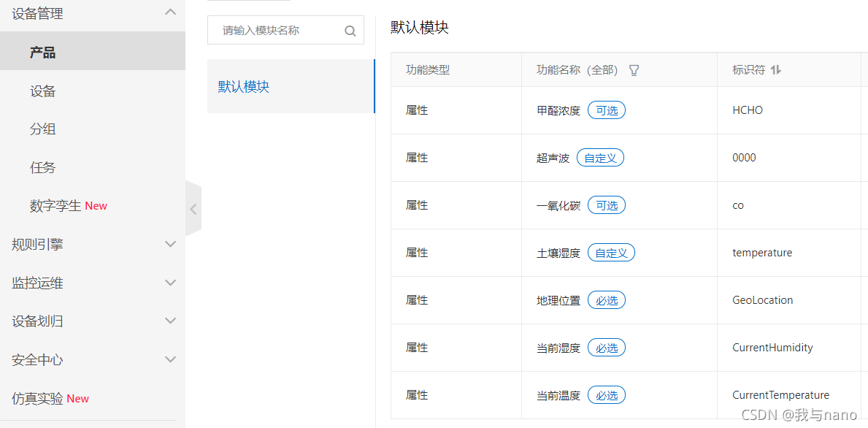Viewport: 868px width, 428px height.
Task: Click the 自定义 tag beside 土壤湿度
Action: click(610, 253)
